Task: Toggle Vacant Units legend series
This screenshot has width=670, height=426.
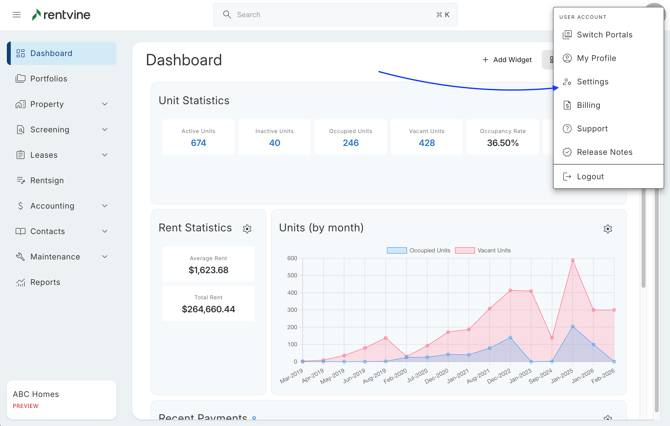Action: click(483, 250)
